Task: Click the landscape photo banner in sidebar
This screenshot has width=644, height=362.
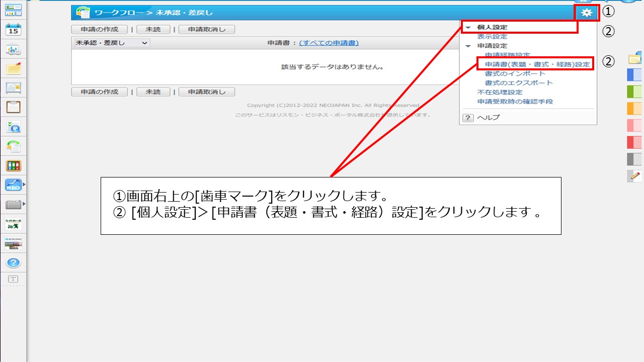Action: click(x=13, y=243)
